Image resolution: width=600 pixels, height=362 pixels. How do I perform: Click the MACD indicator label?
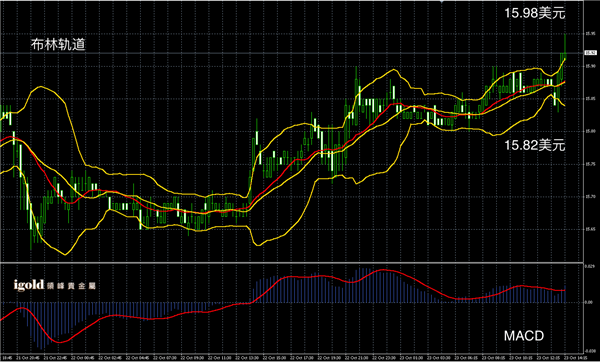click(x=524, y=336)
